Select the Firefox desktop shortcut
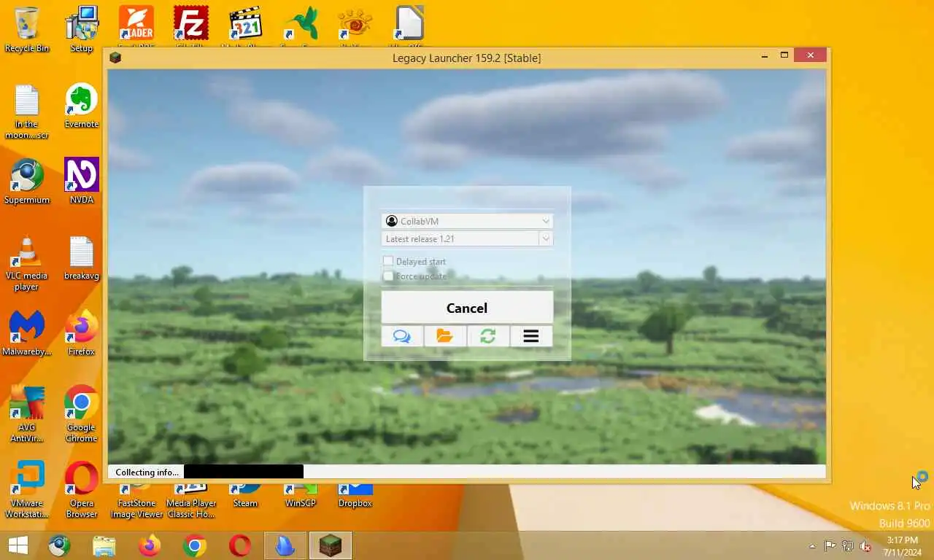This screenshot has width=934, height=560. click(x=82, y=334)
